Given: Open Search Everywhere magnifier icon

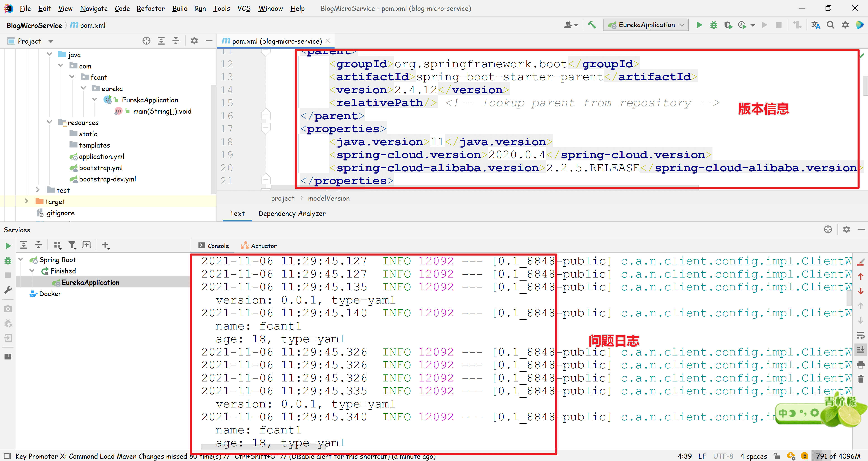Looking at the screenshot, I should coord(830,25).
